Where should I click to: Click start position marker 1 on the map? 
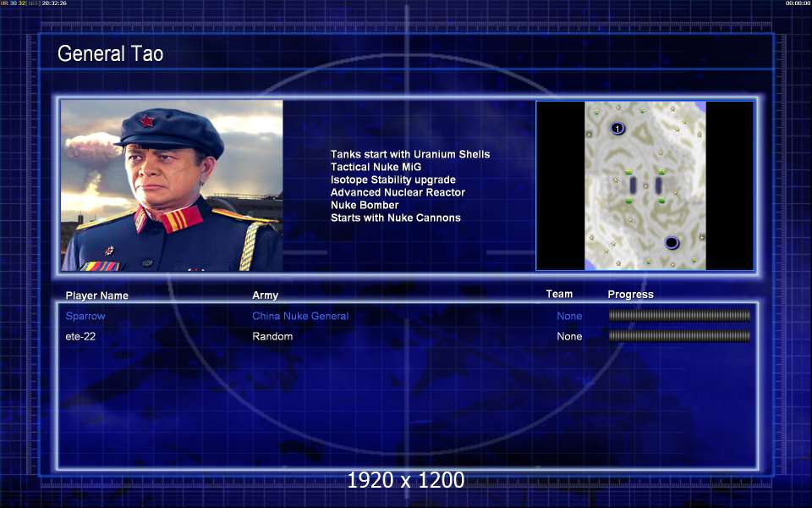(x=617, y=128)
